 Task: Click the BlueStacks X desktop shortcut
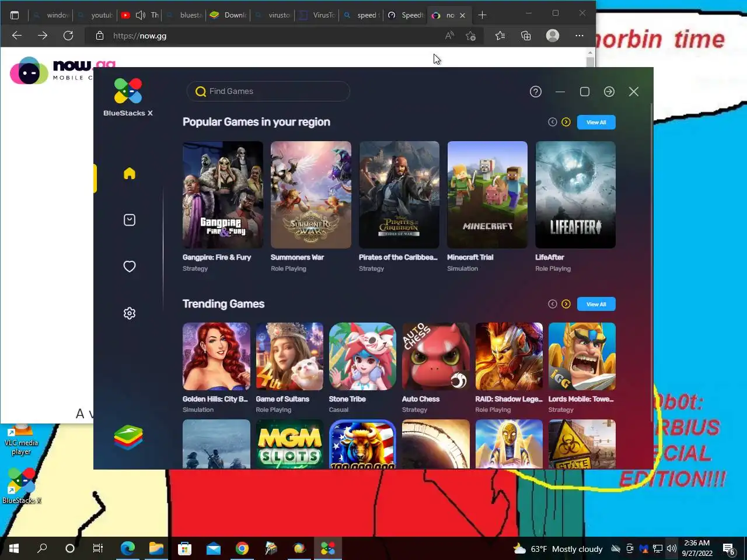pyautogui.click(x=22, y=486)
